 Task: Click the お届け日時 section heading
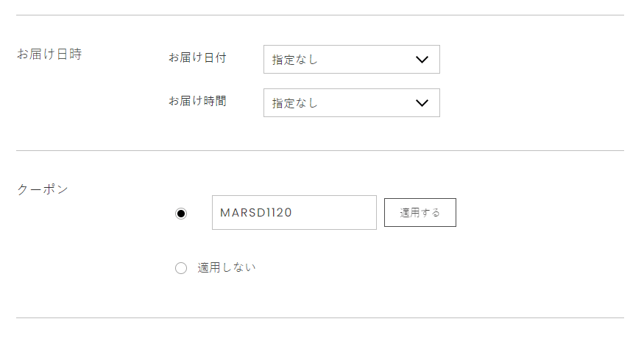click(49, 55)
